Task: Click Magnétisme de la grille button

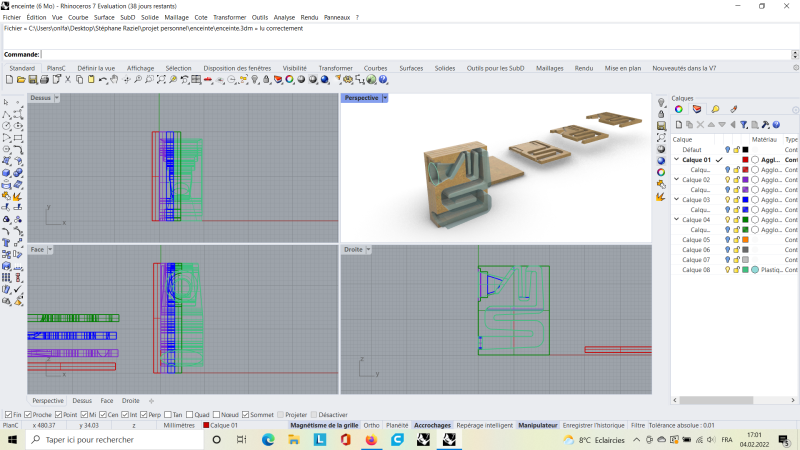Action: (323, 425)
